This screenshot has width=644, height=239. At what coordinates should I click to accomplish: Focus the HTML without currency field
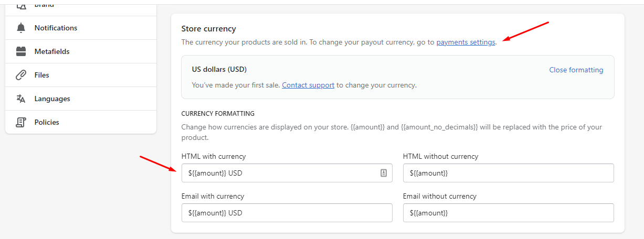click(508, 173)
